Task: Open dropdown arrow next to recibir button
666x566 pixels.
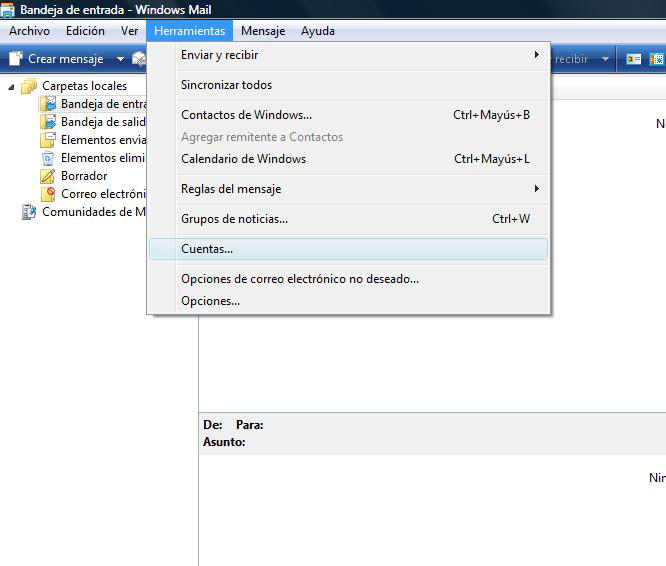Action: [x=606, y=59]
